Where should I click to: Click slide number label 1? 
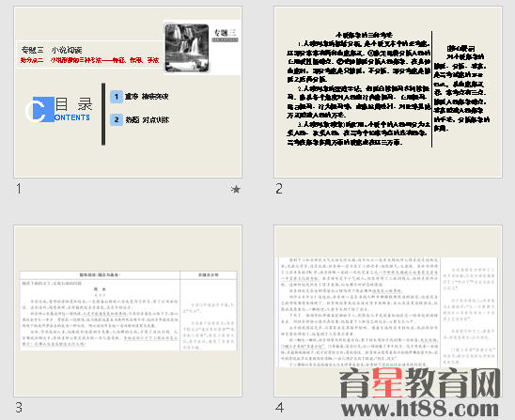coord(19,189)
